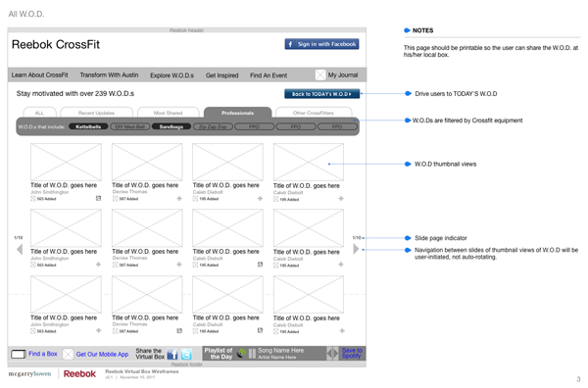Image resolution: width=588 pixels, height=388 pixels.
Task: Open the Explore W.O.D.s nav item
Action: [x=172, y=75]
